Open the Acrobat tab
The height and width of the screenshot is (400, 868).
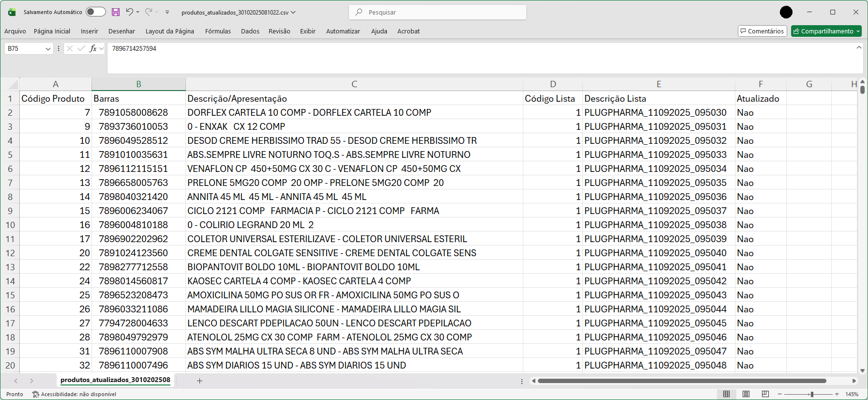pos(409,31)
